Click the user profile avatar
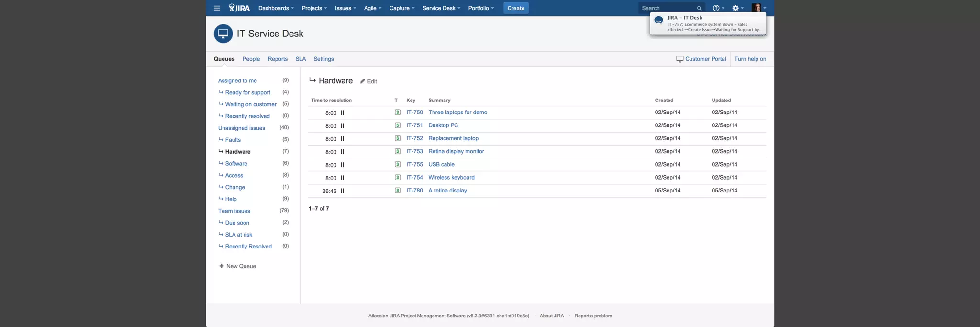Screen dimensions: 980x327 [757, 8]
